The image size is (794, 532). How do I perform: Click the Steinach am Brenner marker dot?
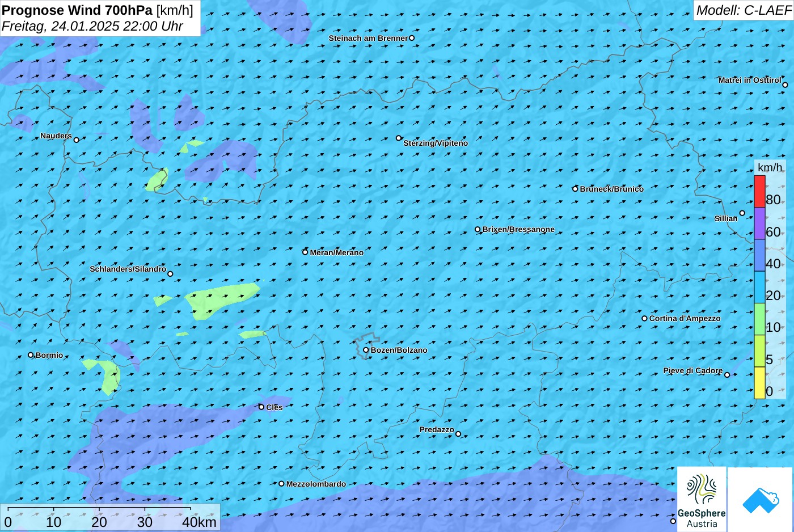(412, 38)
